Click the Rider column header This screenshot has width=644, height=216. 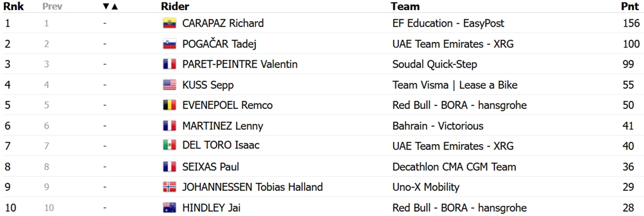(175, 6)
